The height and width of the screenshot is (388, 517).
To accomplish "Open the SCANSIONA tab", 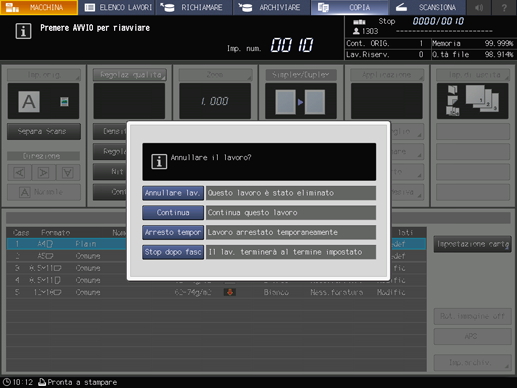I will pos(427,7).
